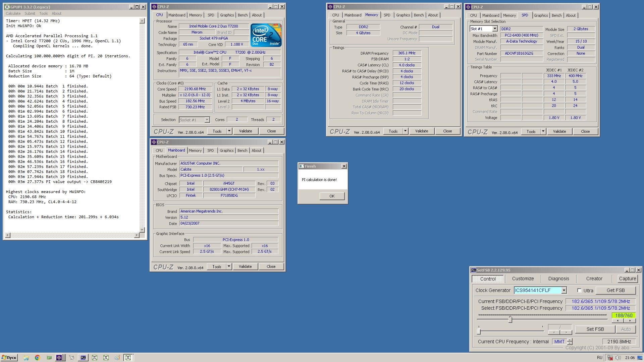The image size is (644, 362).
Task: Open the Creator tab in SetFSB
Action: [594, 279]
